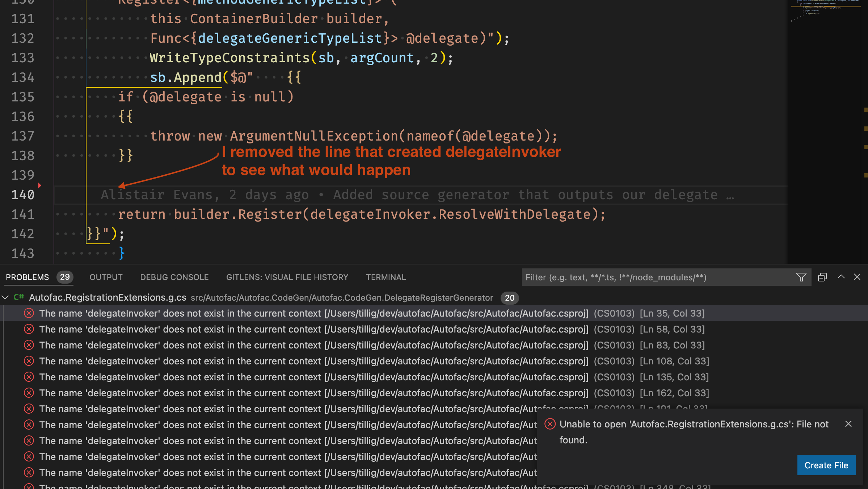The height and width of the screenshot is (489, 868).
Task: Open GITLENS: VISUAL FILE HISTORY tab
Action: (x=287, y=277)
